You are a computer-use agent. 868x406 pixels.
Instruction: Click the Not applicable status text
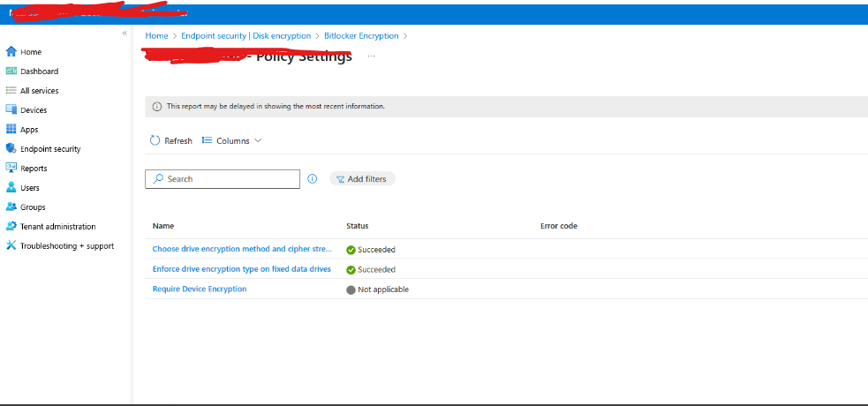click(x=383, y=289)
